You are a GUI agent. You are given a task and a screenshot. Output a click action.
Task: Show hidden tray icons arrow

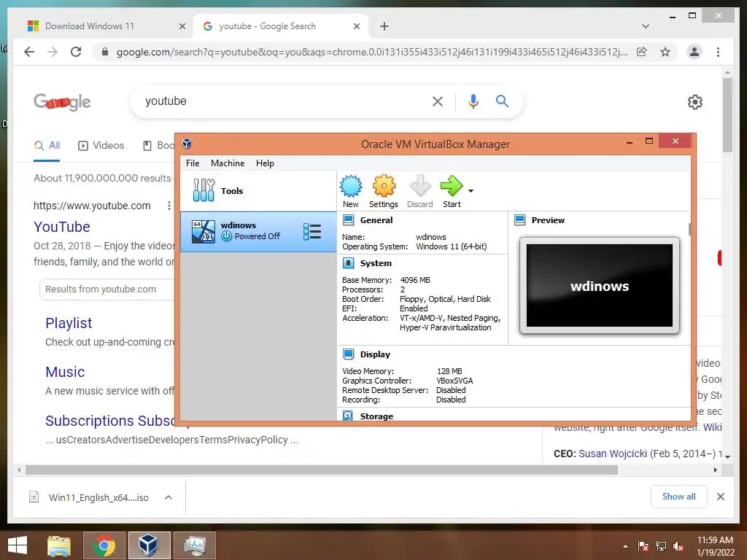tap(625, 546)
